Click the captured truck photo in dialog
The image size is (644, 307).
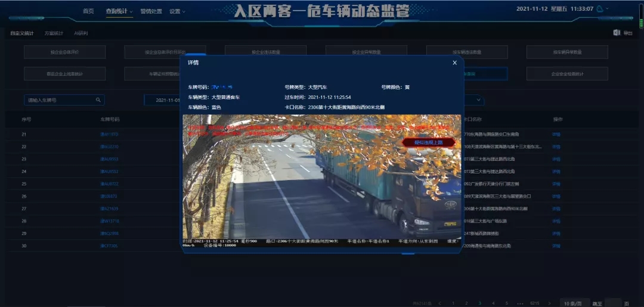322,181
